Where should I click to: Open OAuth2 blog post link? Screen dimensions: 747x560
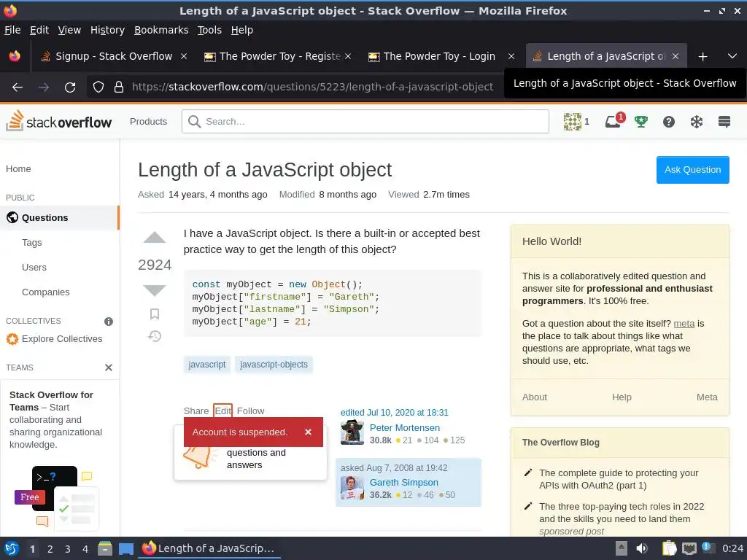pyautogui.click(x=619, y=479)
